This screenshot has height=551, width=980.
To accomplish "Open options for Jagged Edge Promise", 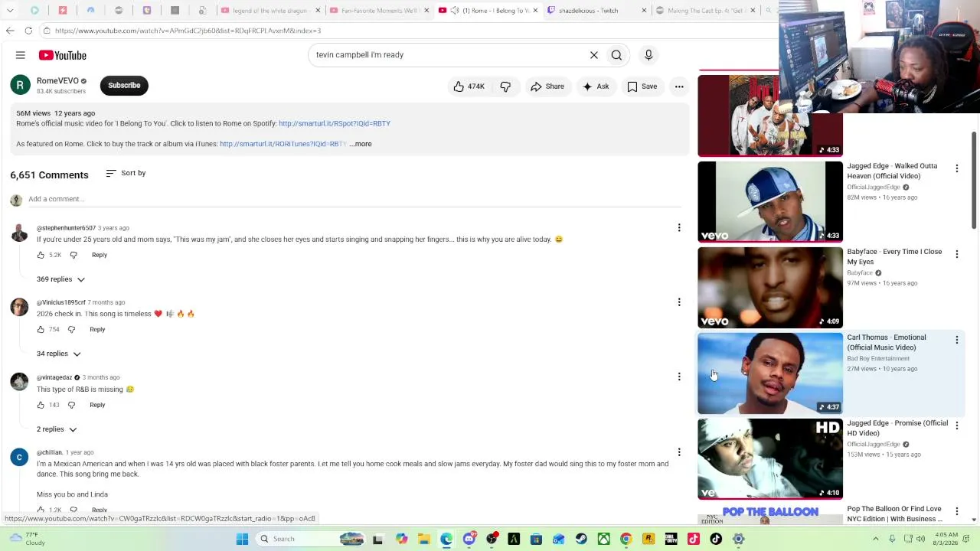I will pyautogui.click(x=956, y=425).
